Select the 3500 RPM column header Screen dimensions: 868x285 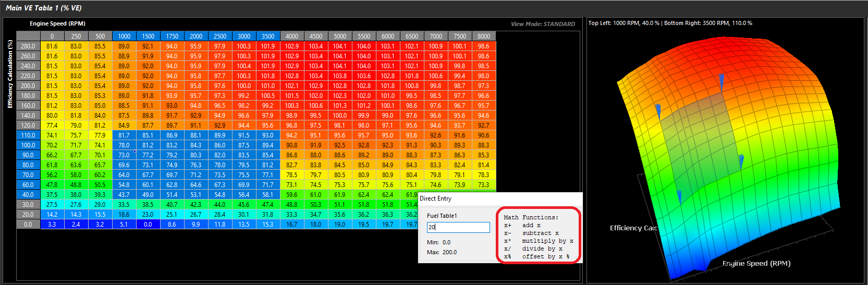pyautogui.click(x=268, y=36)
